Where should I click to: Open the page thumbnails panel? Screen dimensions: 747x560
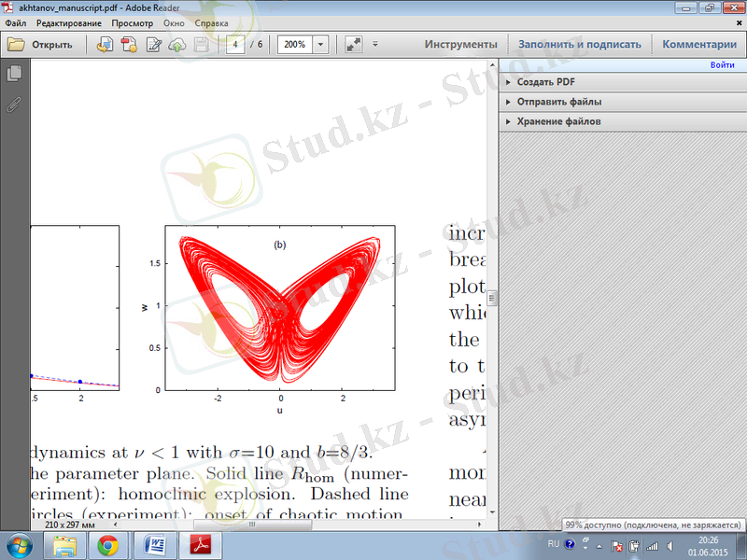(14, 73)
